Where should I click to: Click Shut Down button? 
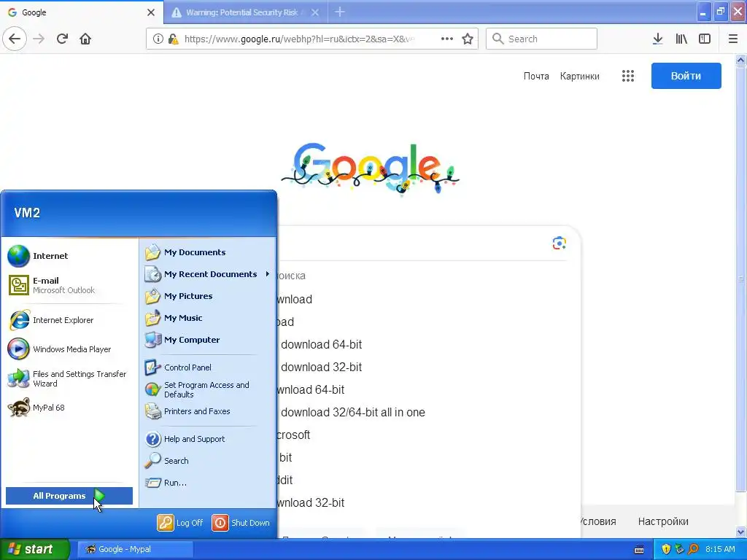coord(241,522)
